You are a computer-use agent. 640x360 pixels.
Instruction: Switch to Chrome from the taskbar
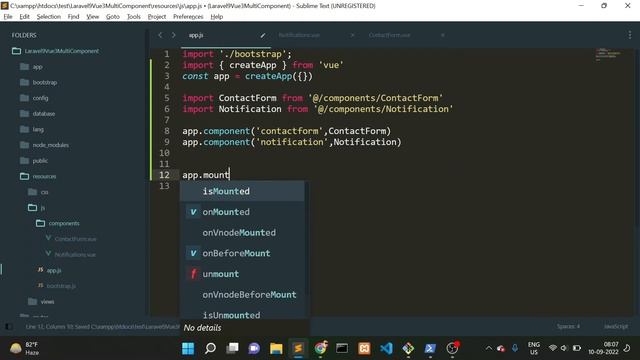click(320, 348)
